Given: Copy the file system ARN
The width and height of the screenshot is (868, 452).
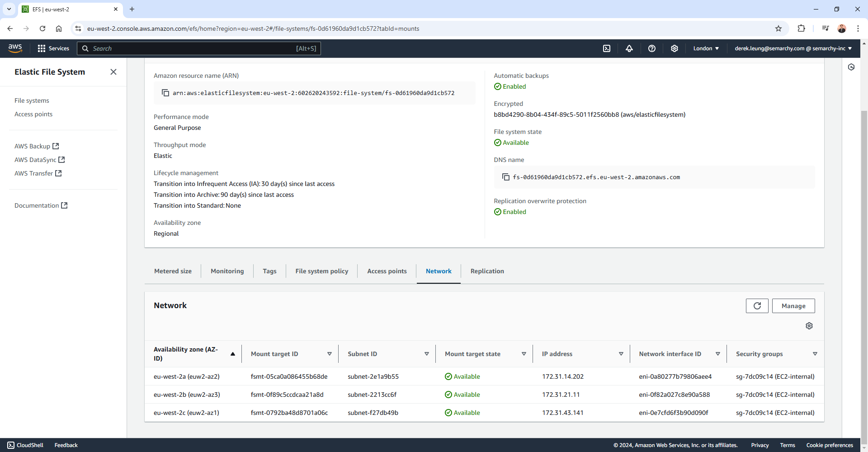Looking at the screenshot, I should 165,93.
